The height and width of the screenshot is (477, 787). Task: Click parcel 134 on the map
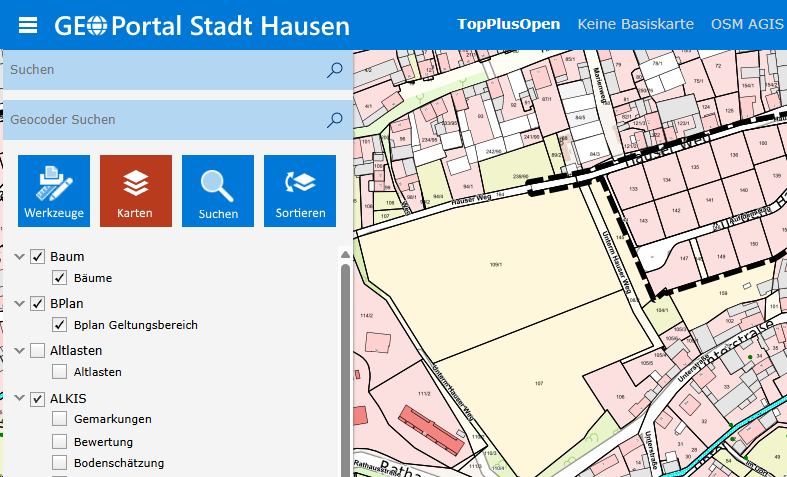point(667,179)
